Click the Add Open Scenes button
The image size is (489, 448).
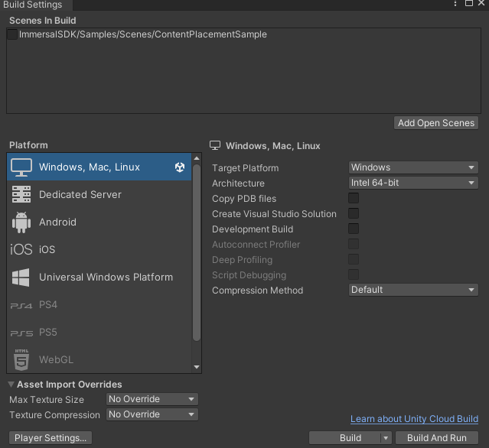[x=436, y=123]
